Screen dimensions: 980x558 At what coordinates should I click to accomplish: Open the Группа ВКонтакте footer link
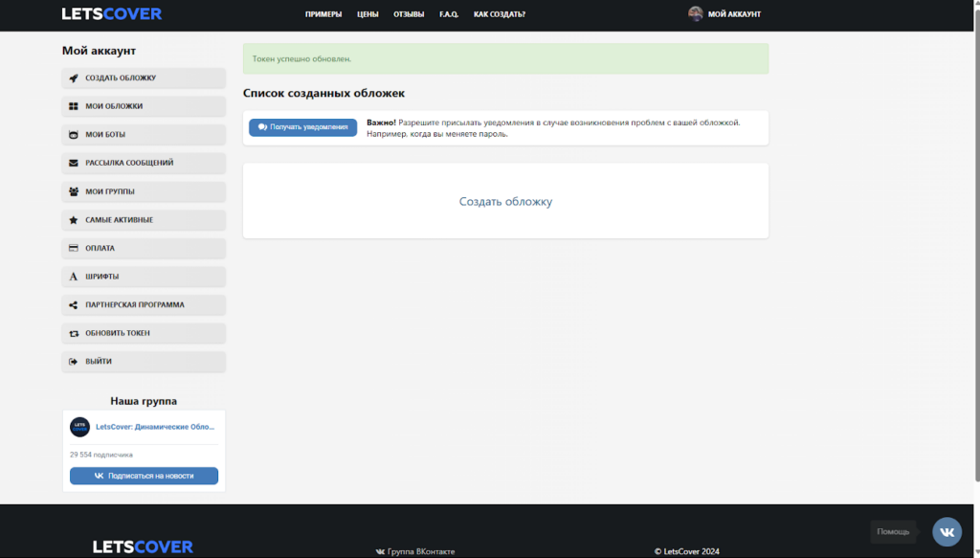[x=421, y=551]
